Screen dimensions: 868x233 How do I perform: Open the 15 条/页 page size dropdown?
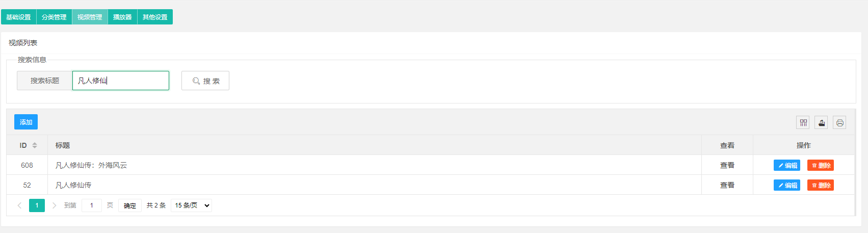pos(191,205)
